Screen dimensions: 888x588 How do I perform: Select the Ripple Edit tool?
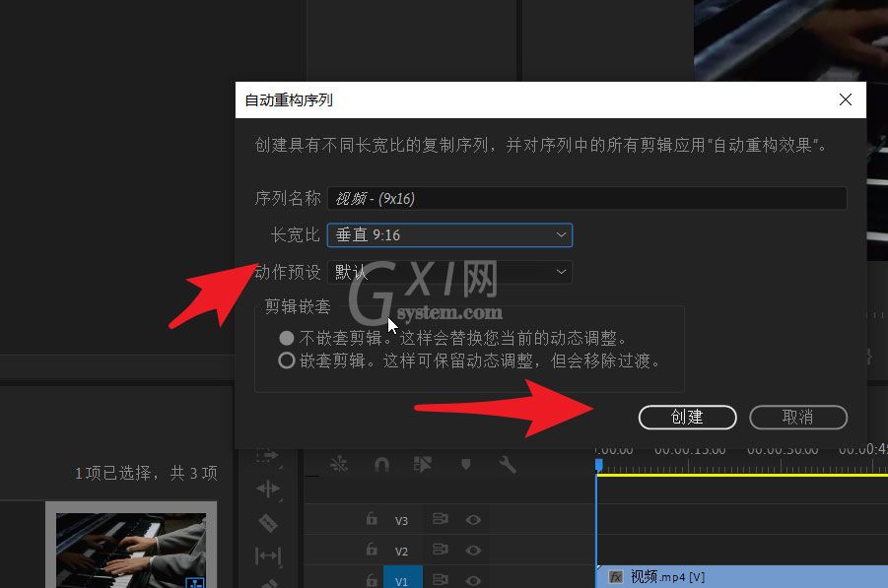268,489
